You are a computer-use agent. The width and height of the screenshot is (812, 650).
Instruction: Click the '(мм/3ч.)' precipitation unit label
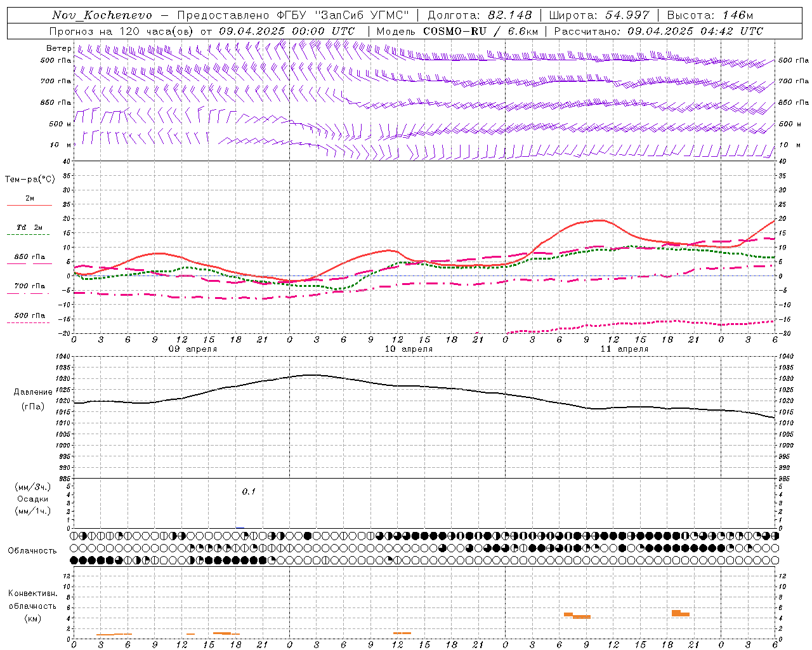[33, 487]
